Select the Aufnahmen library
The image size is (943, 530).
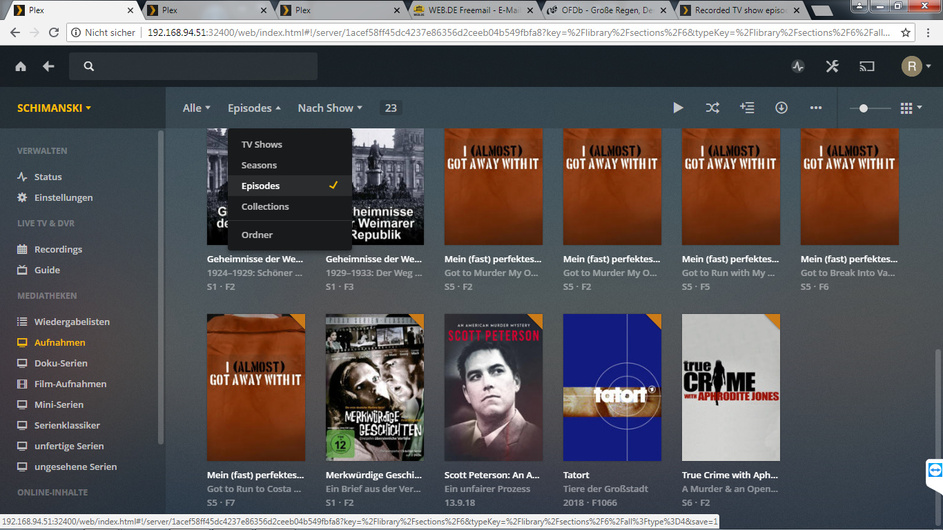tap(60, 342)
